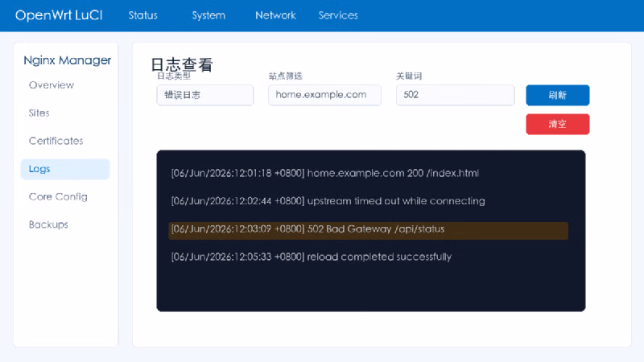Open the System menu

point(208,15)
